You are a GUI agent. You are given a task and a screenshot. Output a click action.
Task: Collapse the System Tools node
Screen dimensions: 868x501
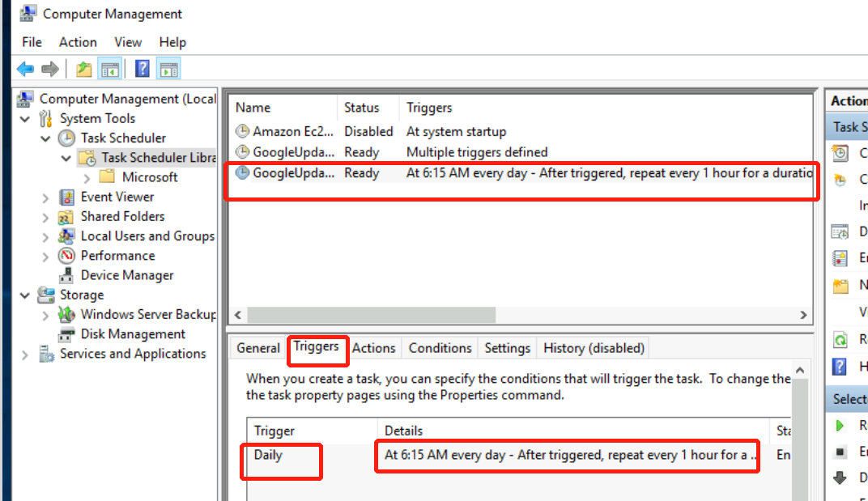(x=26, y=119)
